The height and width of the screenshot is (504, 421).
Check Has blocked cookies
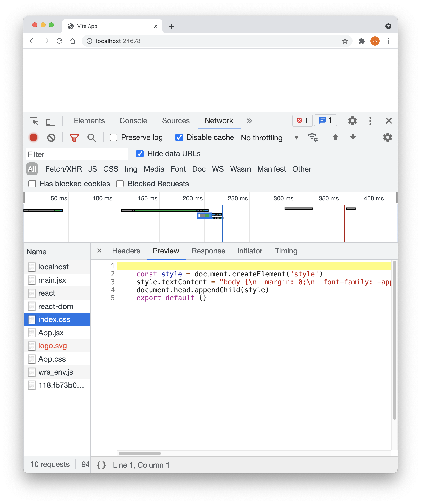pos(32,184)
